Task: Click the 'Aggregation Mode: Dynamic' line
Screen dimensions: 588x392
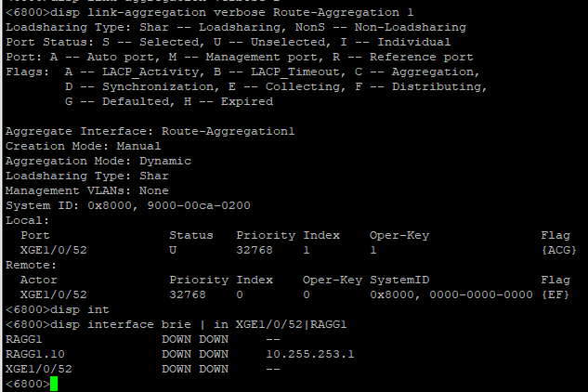Action: click(x=98, y=161)
